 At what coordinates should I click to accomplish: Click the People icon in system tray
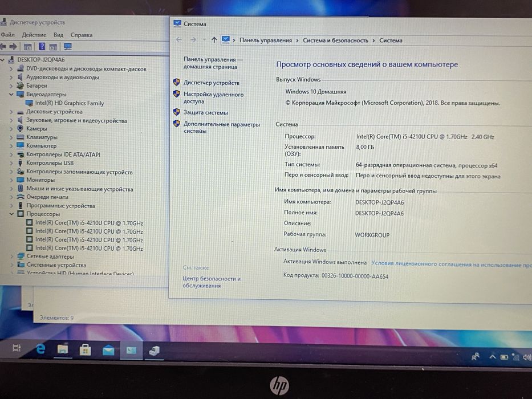pos(476,356)
